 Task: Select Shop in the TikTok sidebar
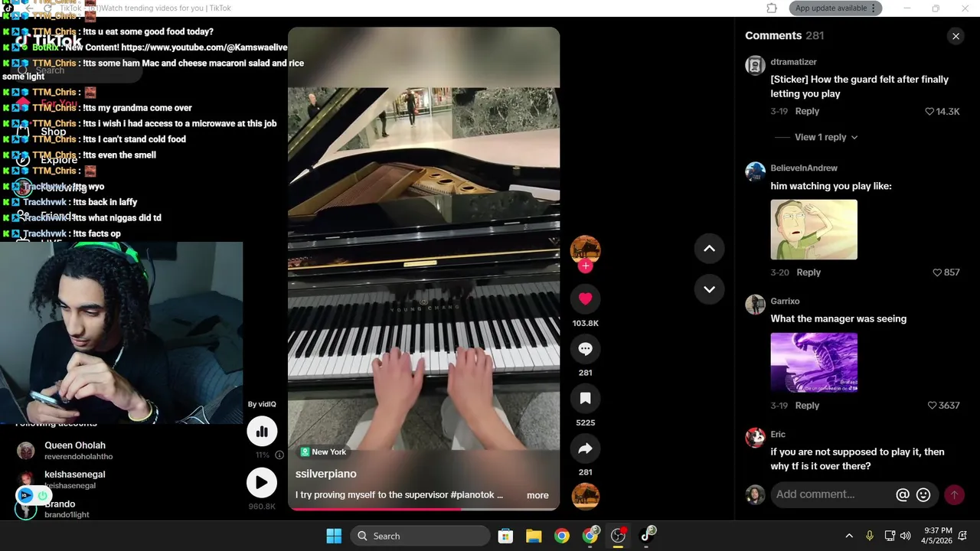point(53,132)
